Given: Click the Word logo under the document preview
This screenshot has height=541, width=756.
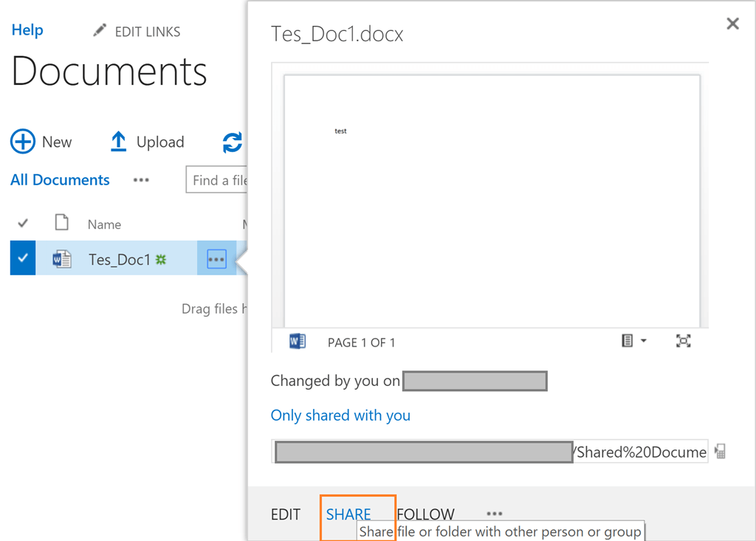Looking at the screenshot, I should 297,341.
